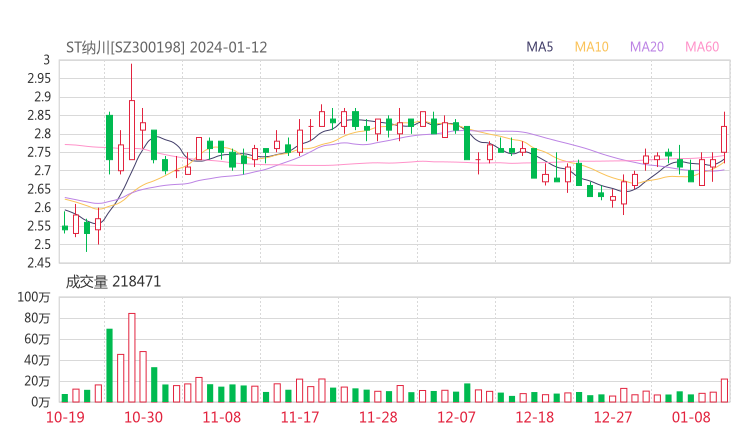Click the 100万 volume axis label
740x440 pixels.
point(34,297)
